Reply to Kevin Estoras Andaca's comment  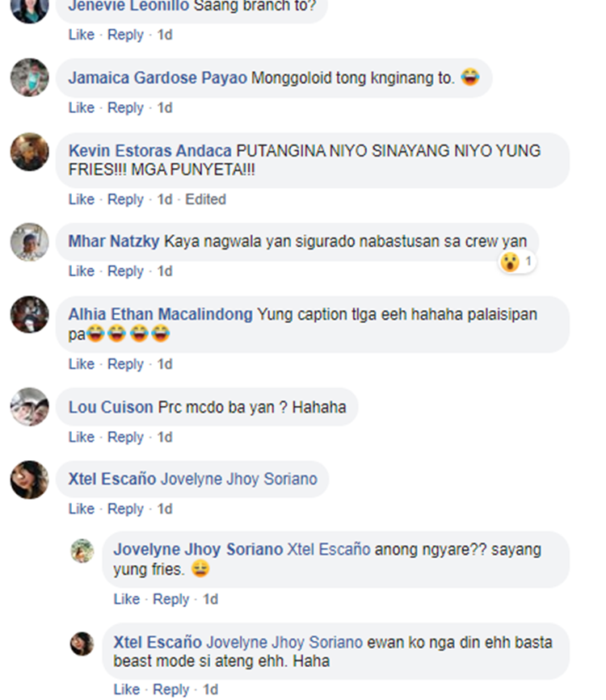125,199
